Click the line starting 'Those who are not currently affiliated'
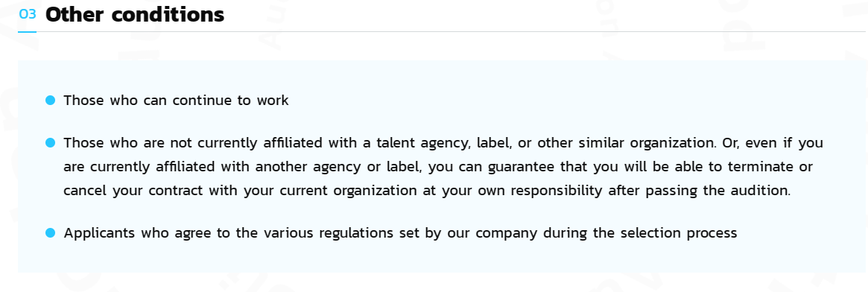868x292 pixels. pyautogui.click(x=443, y=143)
